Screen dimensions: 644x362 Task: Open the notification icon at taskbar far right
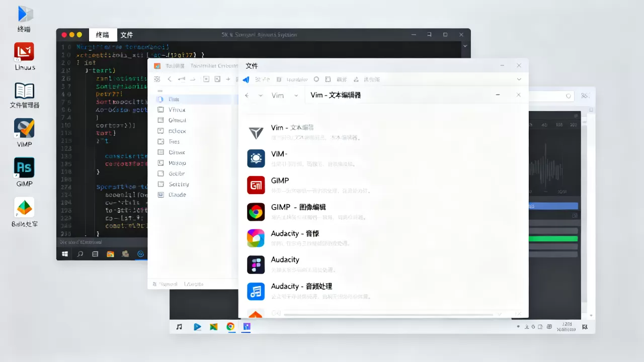(x=585, y=327)
